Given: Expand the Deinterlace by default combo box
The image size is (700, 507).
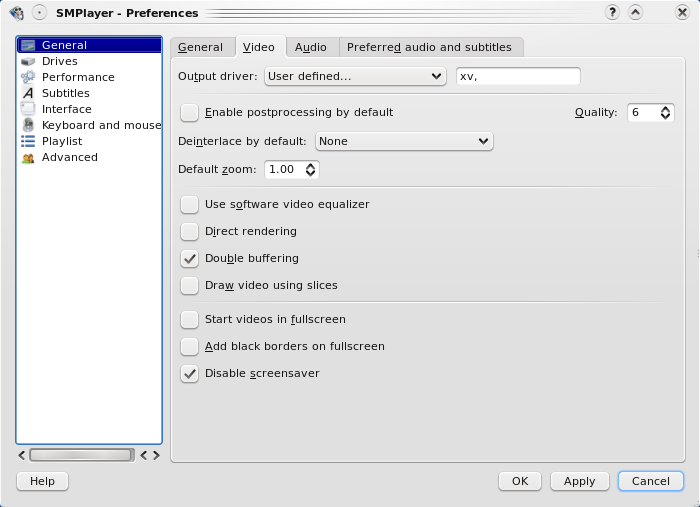Looking at the screenshot, I should pos(404,141).
